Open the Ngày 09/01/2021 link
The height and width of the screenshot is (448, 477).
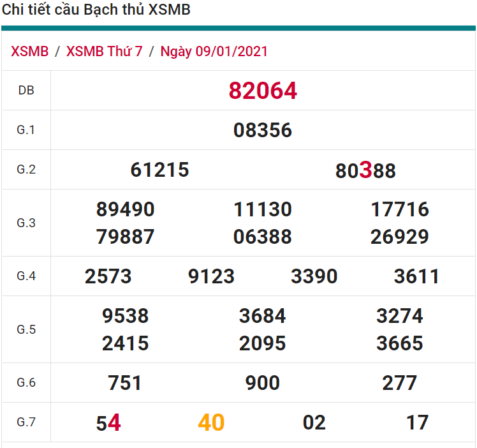point(214,52)
